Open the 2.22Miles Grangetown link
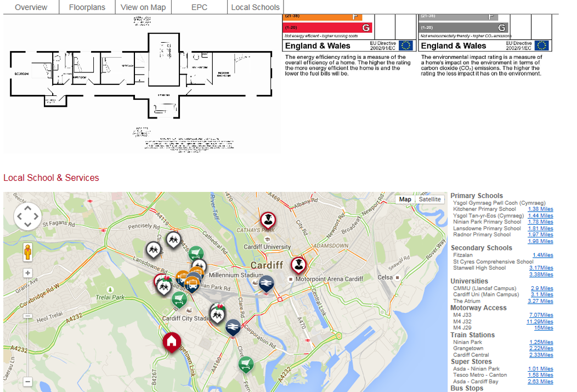The height and width of the screenshot is (392, 577). click(541, 349)
